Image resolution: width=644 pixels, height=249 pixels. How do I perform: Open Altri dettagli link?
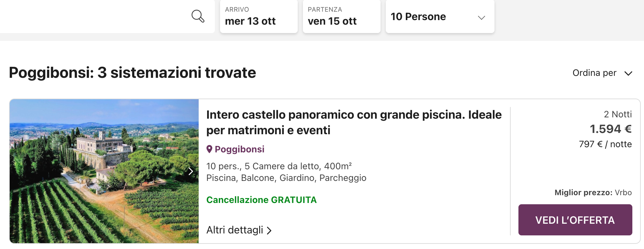(239, 230)
